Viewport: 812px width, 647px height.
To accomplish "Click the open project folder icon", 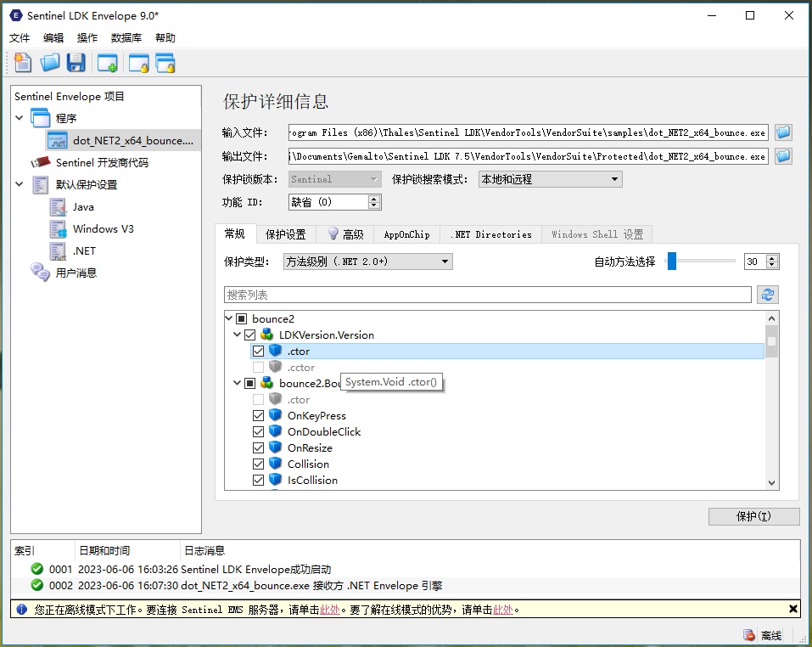I will click(x=50, y=62).
